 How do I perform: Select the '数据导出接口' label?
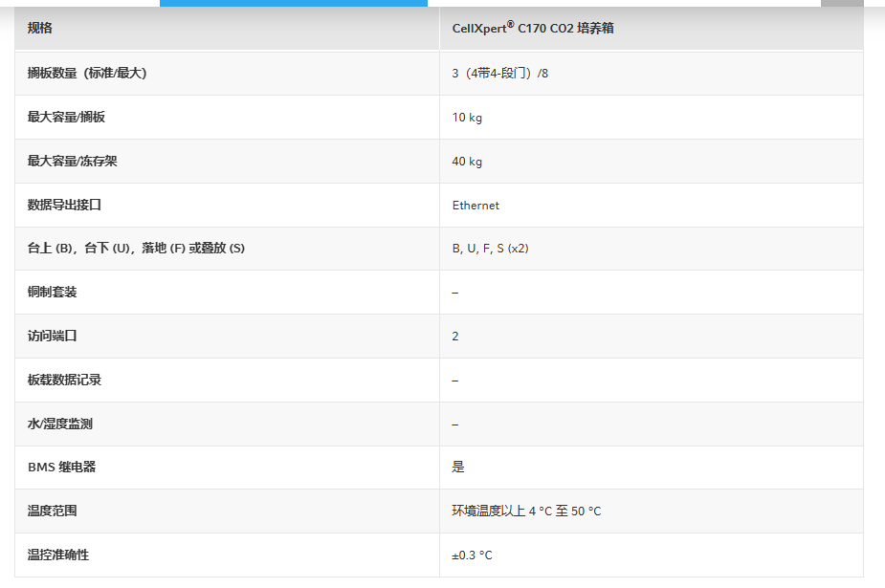pos(64,205)
